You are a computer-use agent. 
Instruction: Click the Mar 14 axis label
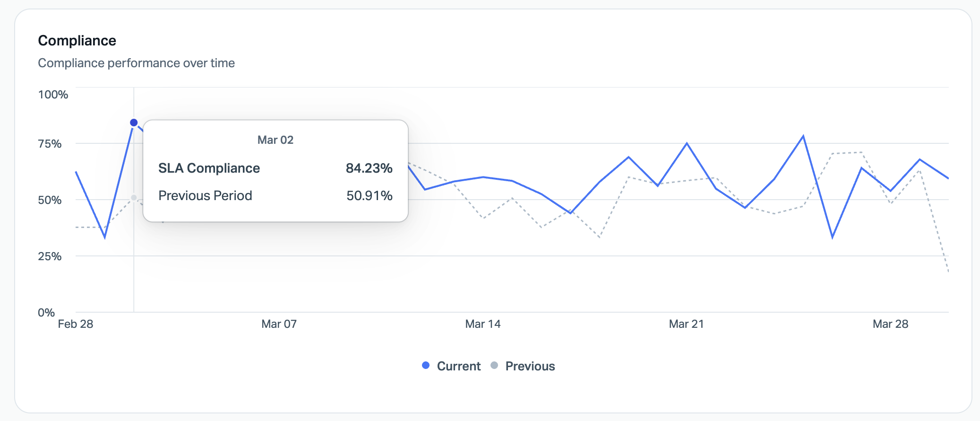[483, 324]
